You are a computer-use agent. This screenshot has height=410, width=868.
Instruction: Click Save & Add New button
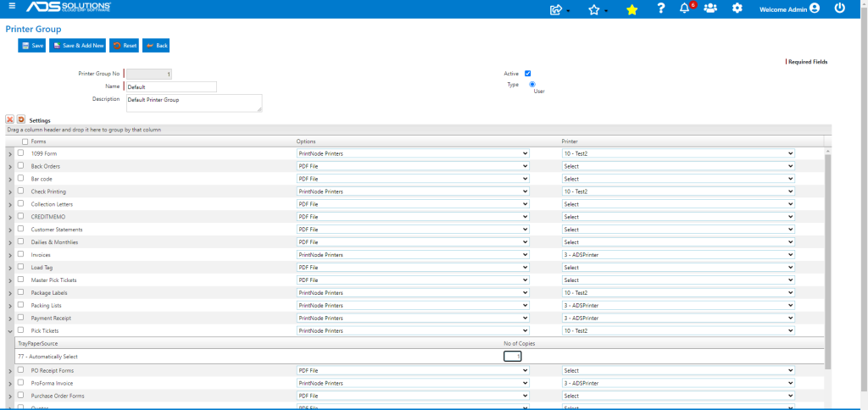coord(77,46)
